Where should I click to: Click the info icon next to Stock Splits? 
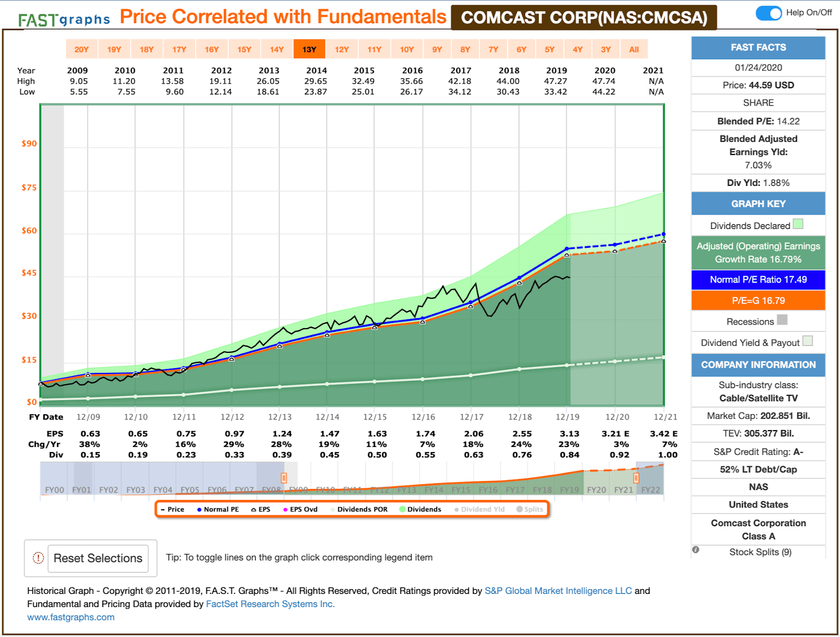[x=696, y=550]
